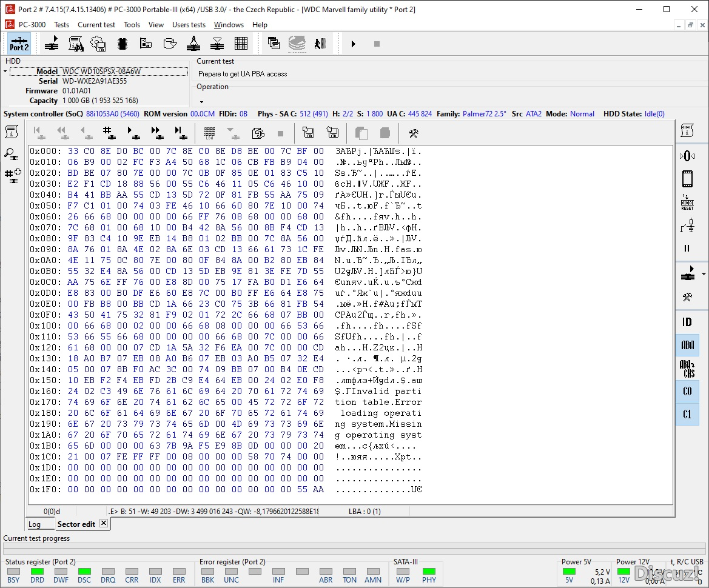This screenshot has height=588, width=709.
Task: Click the ID button on right panel
Action: 687,322
